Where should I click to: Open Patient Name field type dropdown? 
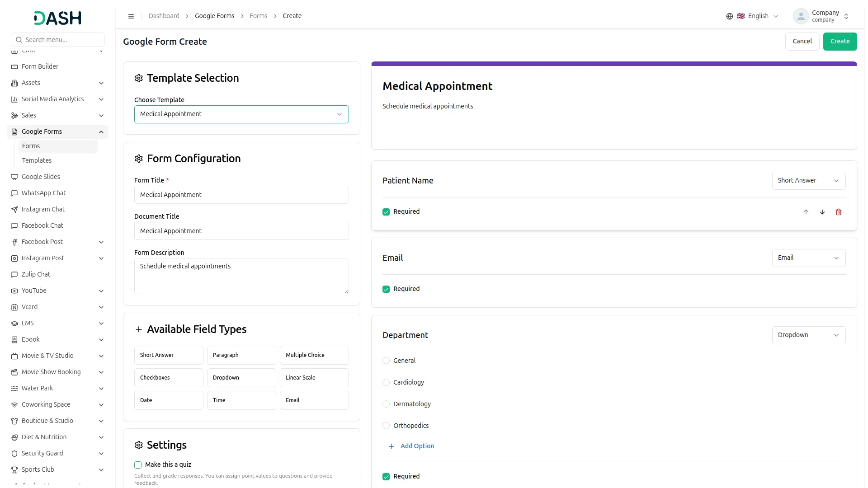pyautogui.click(x=809, y=181)
